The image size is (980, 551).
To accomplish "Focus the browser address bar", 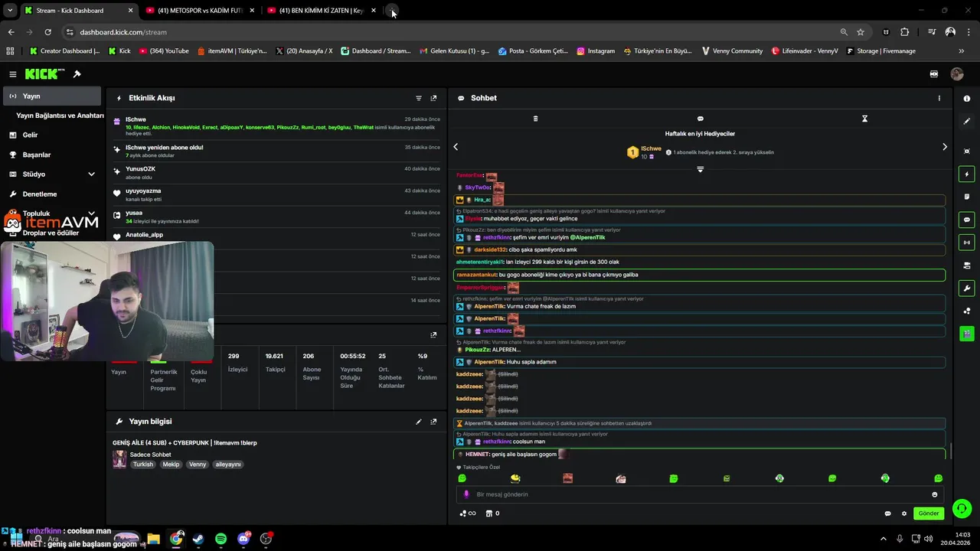I will click(x=452, y=32).
